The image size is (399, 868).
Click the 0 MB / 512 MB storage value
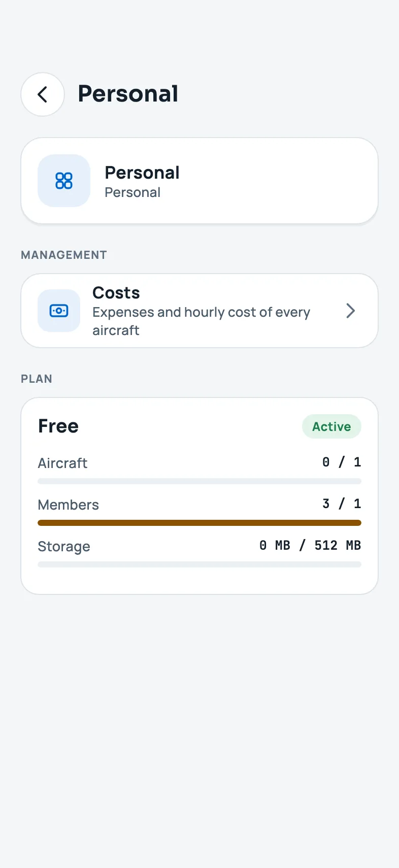click(310, 545)
